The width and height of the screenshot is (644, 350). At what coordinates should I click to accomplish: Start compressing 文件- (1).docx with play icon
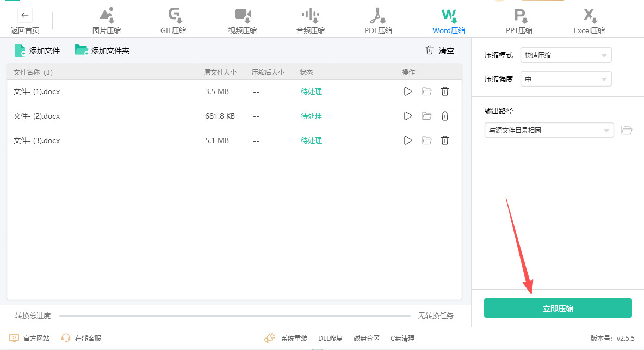click(408, 91)
